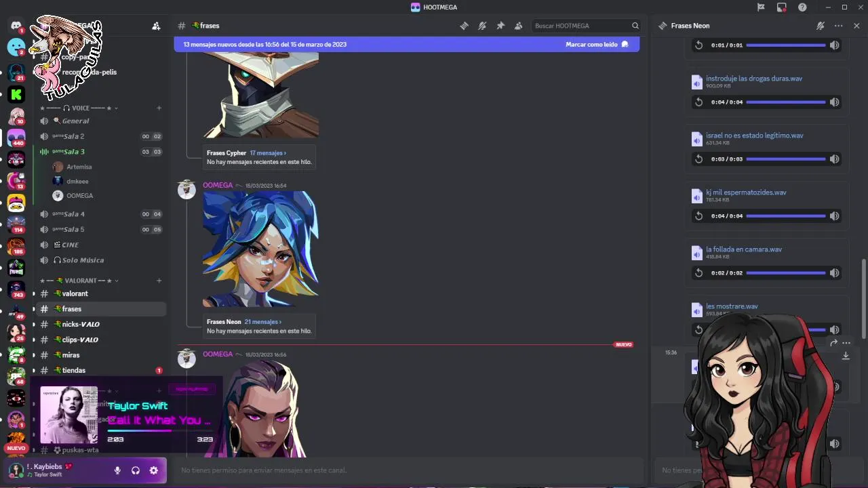Image resolution: width=868 pixels, height=488 pixels.
Task: Click Marcar como leído button
Action: click(x=597, y=45)
